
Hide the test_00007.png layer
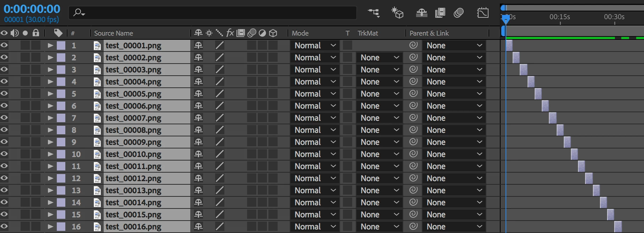pos(4,118)
